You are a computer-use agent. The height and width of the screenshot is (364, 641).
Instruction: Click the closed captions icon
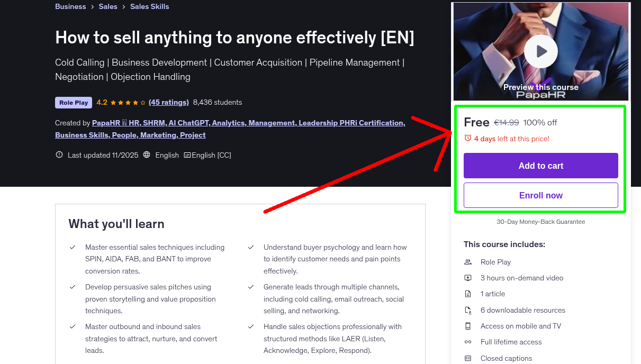(468, 358)
